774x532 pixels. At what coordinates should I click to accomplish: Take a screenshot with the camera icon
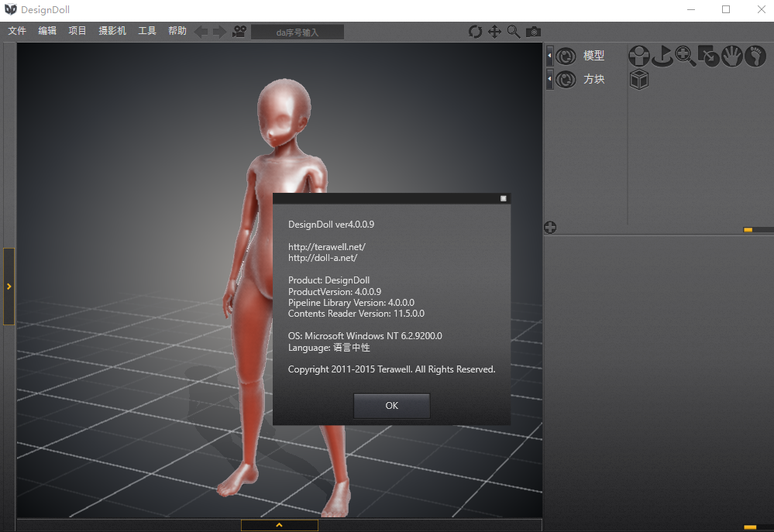point(533,32)
